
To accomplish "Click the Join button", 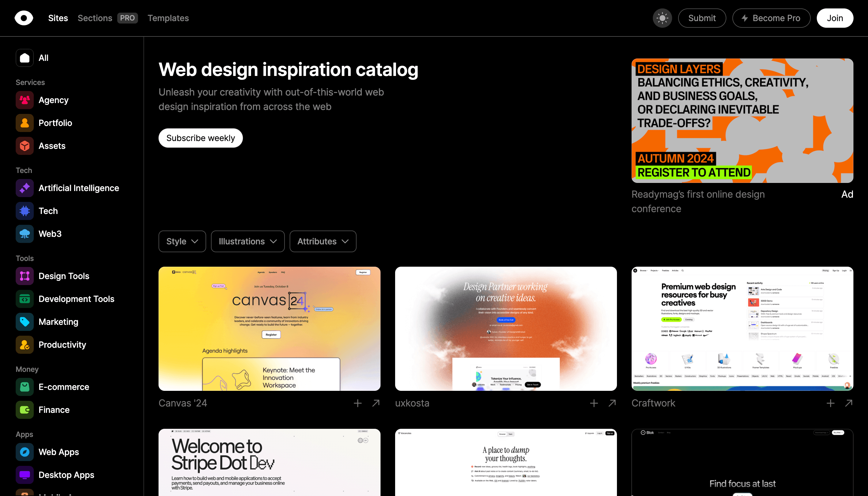I will pos(835,18).
